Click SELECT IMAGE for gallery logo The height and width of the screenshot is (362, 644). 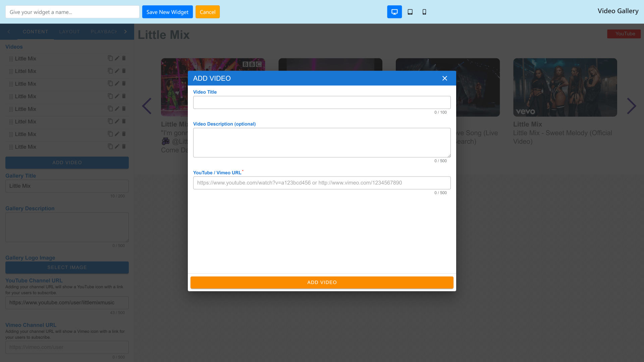67,267
